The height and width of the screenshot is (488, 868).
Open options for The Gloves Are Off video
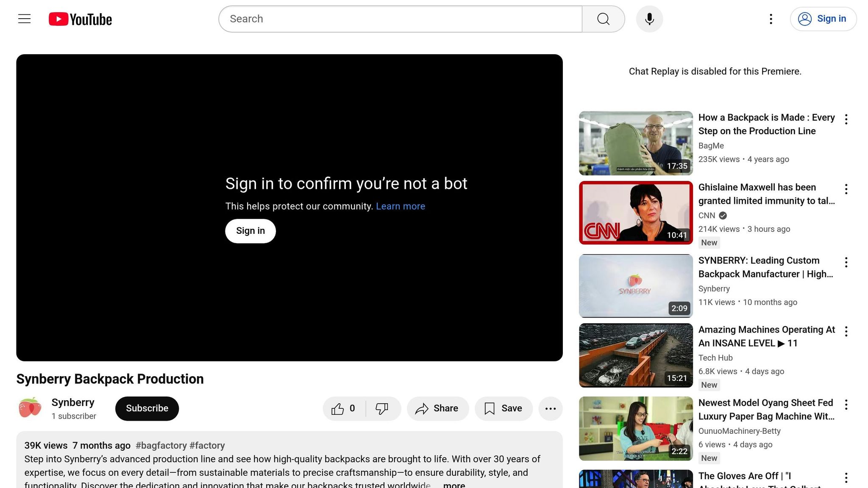tap(846, 478)
